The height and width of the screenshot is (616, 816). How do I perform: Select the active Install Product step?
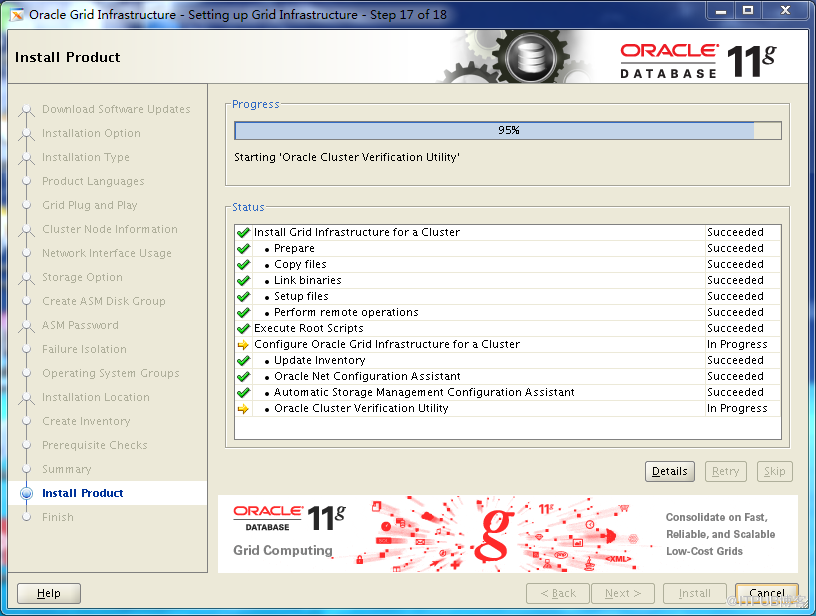coord(83,493)
